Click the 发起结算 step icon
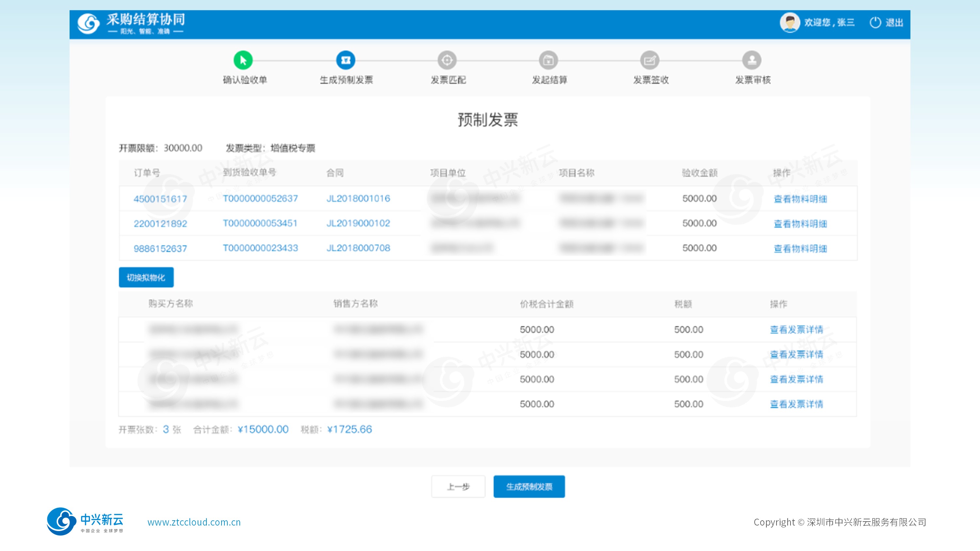 point(548,60)
